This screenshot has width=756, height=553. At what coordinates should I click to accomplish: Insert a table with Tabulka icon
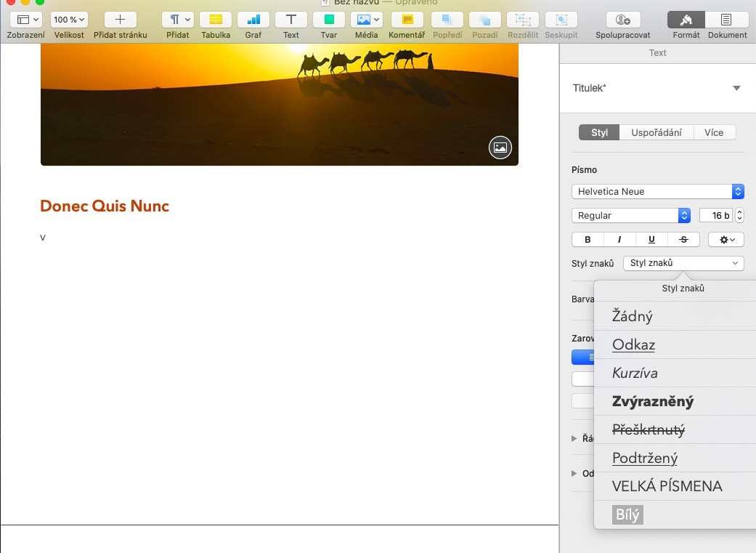[x=216, y=20]
